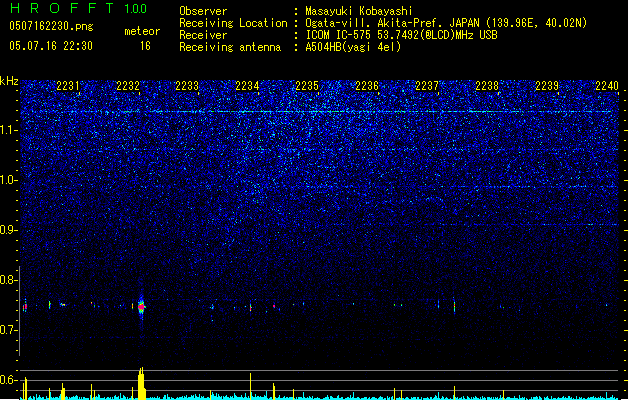Click the 'Receiver' field label
The image size is (629, 400).
(203, 35)
